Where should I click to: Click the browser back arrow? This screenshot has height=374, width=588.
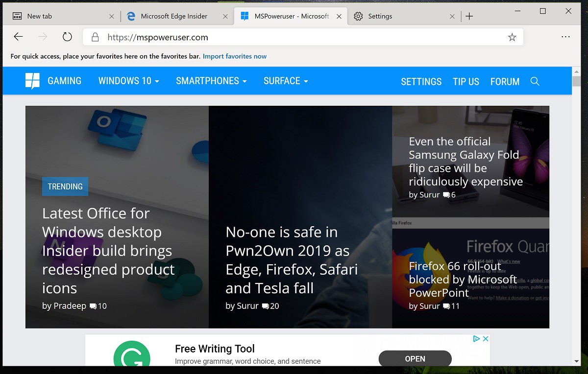tap(18, 37)
